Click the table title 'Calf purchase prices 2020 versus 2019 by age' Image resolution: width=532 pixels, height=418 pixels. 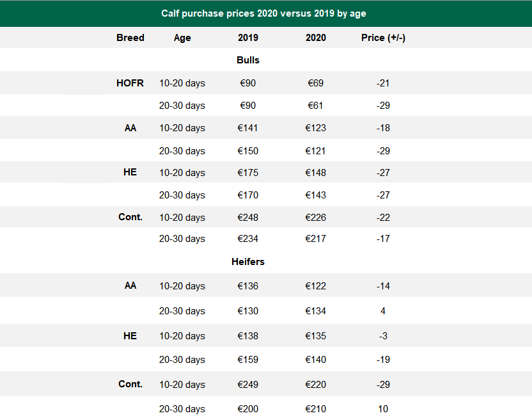point(263,13)
